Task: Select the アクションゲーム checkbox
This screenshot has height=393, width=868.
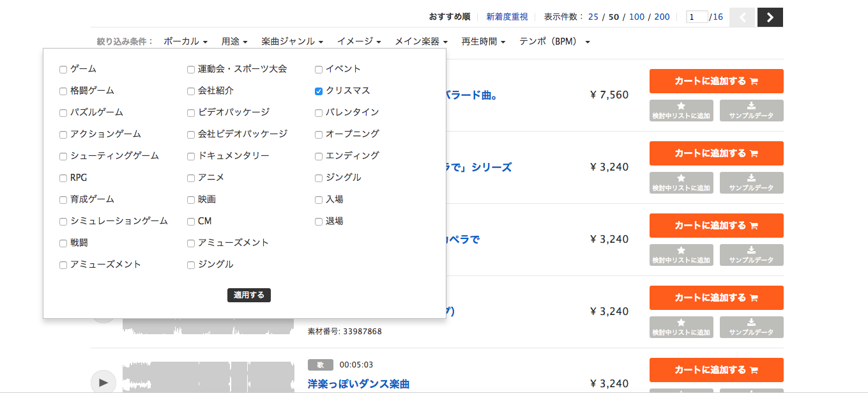Action: (x=63, y=135)
